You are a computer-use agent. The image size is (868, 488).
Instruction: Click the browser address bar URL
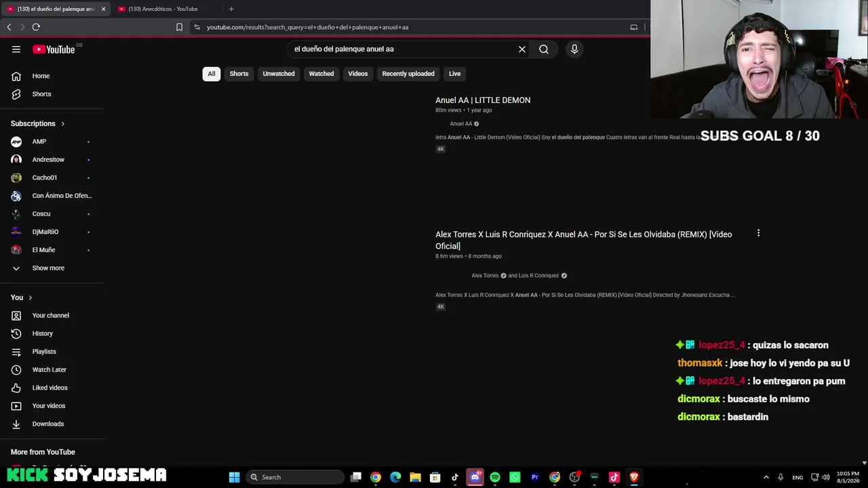coord(307,27)
